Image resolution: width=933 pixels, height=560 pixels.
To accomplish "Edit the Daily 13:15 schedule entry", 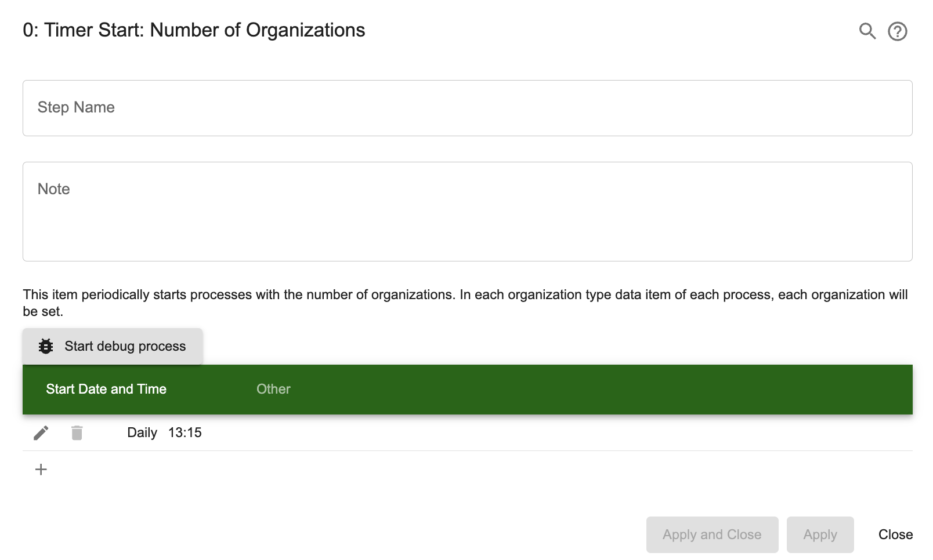I will [x=41, y=433].
